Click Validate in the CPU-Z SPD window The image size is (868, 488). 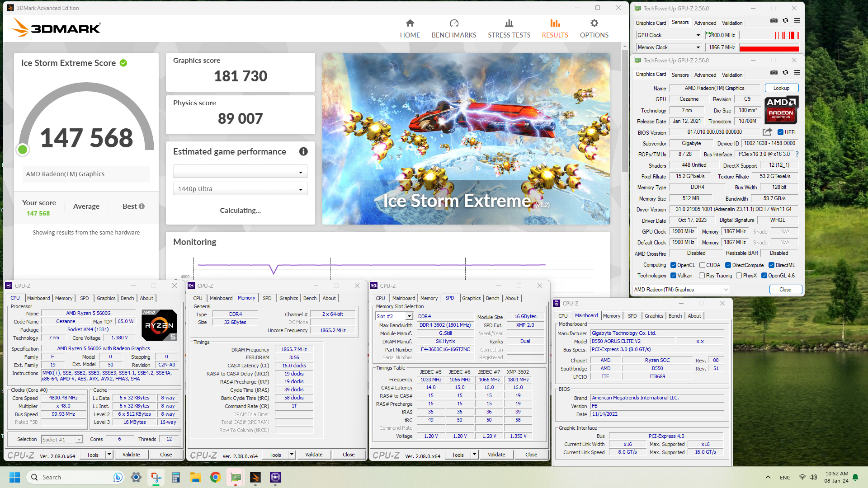click(x=496, y=455)
